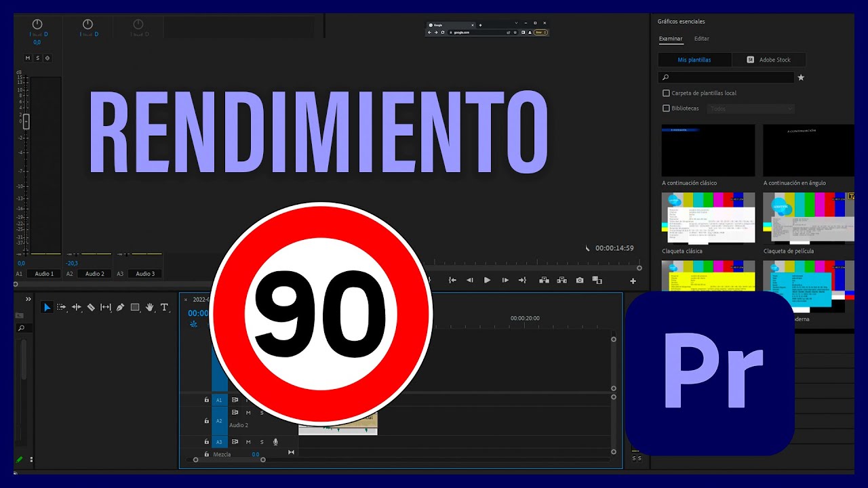Click the project panel search icon
868x488 pixels.
click(x=21, y=328)
